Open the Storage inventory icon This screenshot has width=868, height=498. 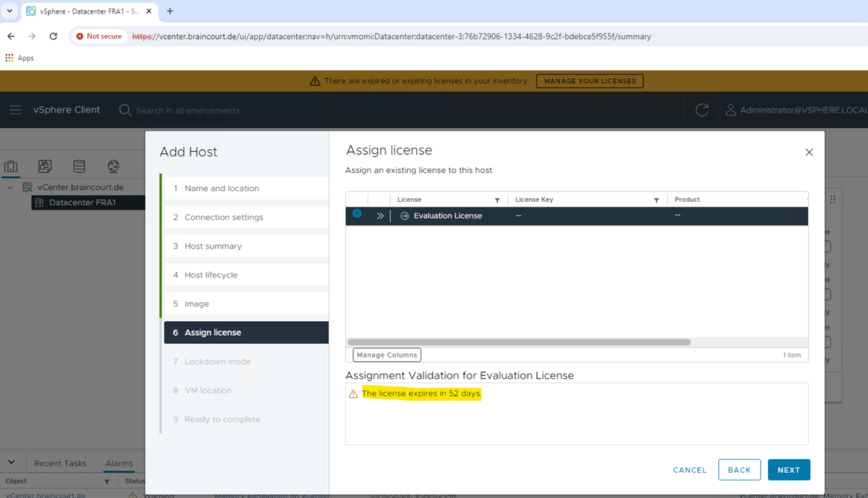coord(79,165)
